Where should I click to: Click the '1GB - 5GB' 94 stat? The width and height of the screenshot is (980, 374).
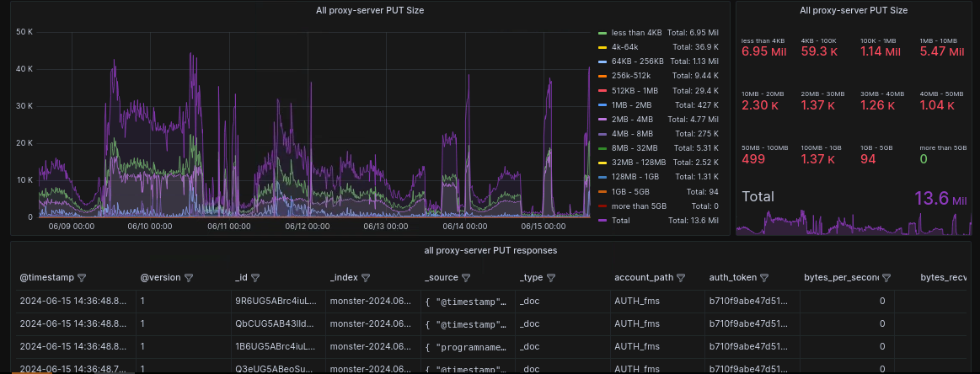pyautogui.click(x=868, y=159)
